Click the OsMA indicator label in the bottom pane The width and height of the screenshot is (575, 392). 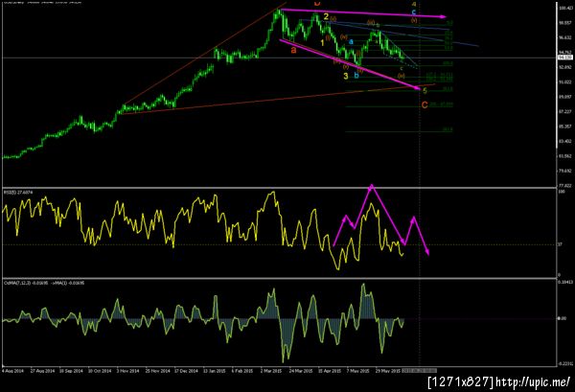pyautogui.click(x=44, y=283)
